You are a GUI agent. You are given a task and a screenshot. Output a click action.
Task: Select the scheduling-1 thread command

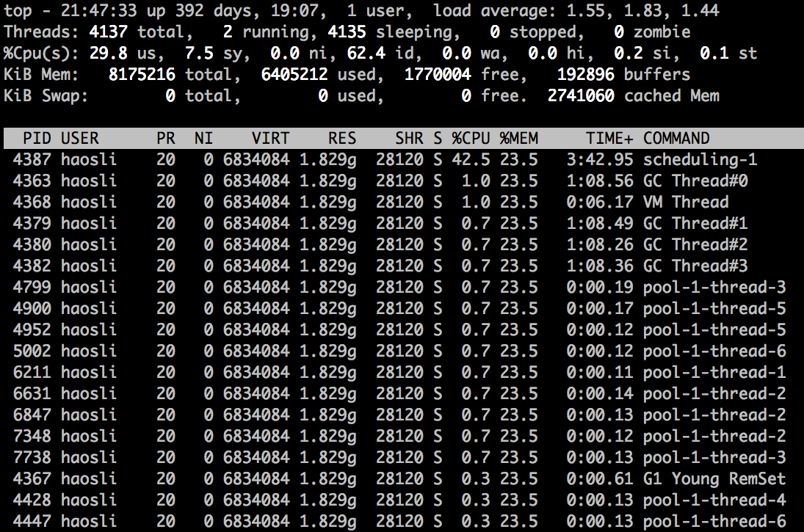[x=700, y=159]
